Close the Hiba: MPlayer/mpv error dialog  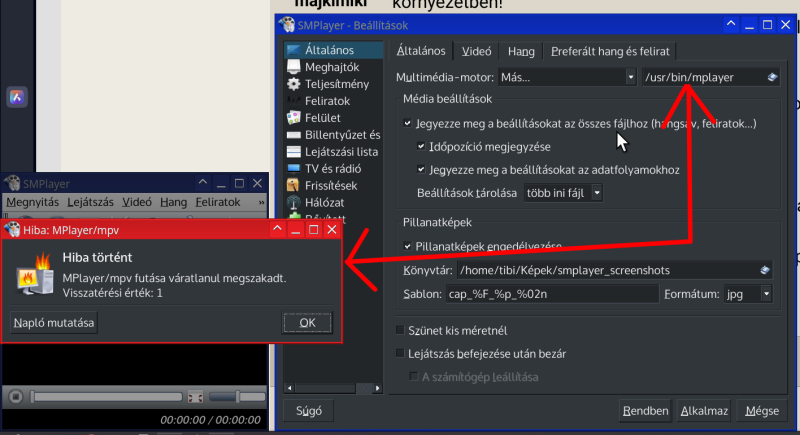[x=332, y=229]
